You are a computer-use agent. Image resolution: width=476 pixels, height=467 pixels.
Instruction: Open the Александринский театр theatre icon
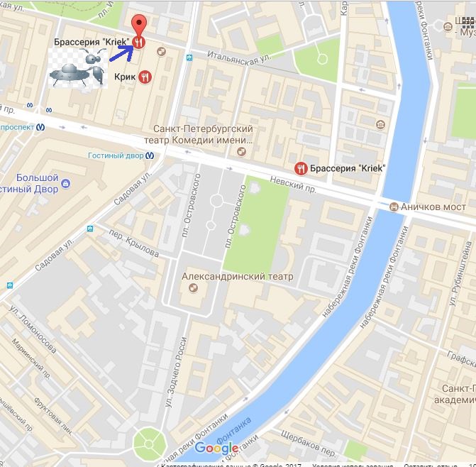(193, 287)
